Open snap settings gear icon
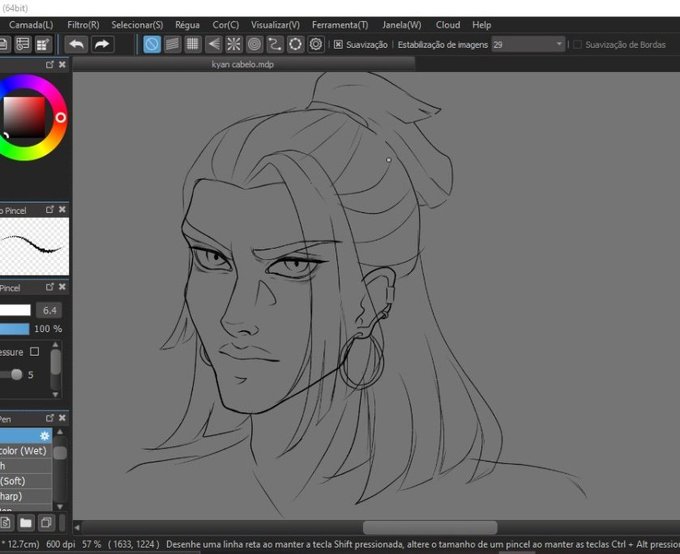The width and height of the screenshot is (680, 554). (x=316, y=44)
